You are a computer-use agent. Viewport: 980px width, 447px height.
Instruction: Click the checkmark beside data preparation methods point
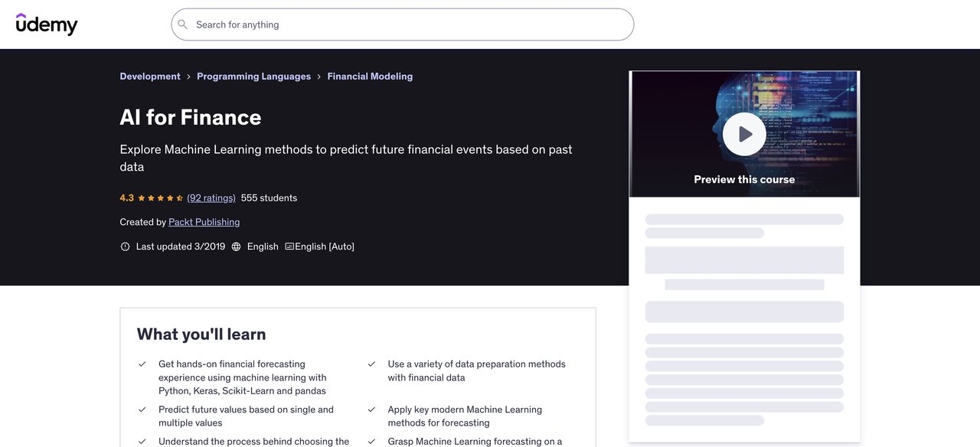(371, 364)
